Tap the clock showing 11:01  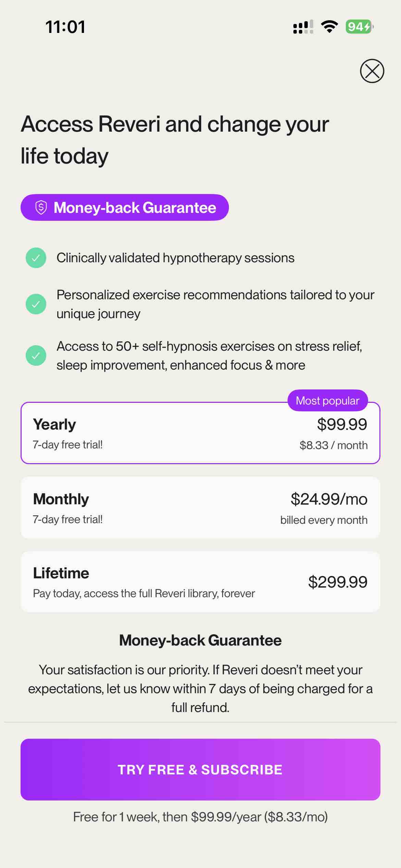point(65,26)
